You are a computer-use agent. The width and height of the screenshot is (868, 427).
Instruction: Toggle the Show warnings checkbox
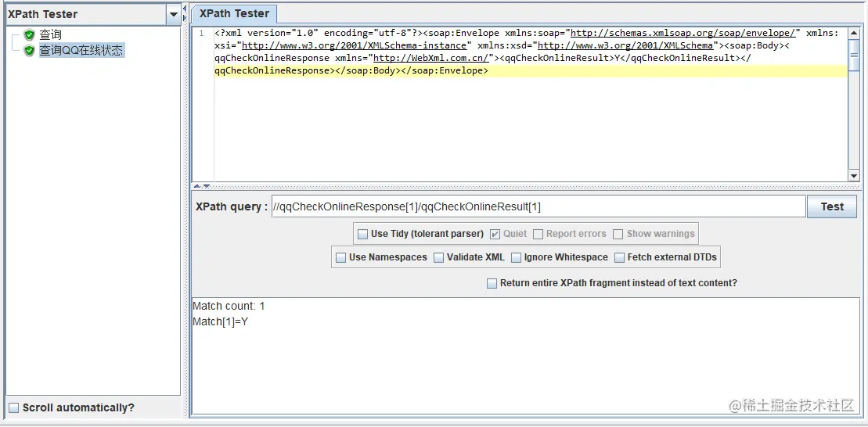pyautogui.click(x=618, y=234)
